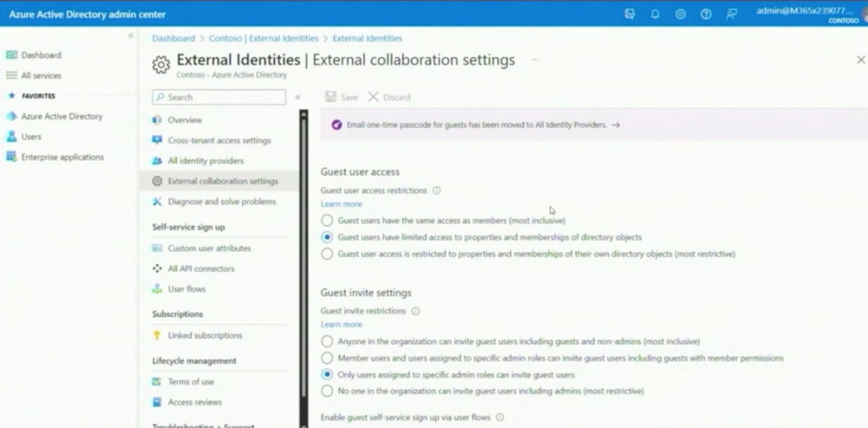
Task: Select No one in the organization can invite
Action: pos(328,391)
